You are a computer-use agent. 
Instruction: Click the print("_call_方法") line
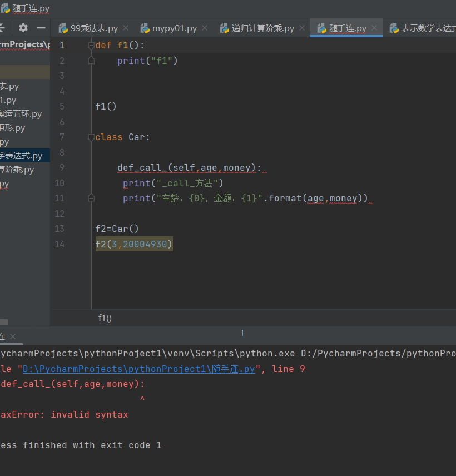click(x=173, y=183)
